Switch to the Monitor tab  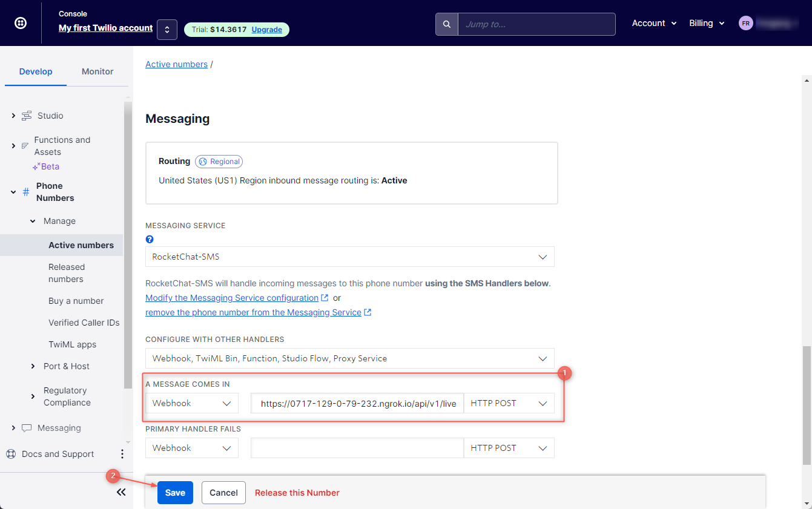(97, 71)
